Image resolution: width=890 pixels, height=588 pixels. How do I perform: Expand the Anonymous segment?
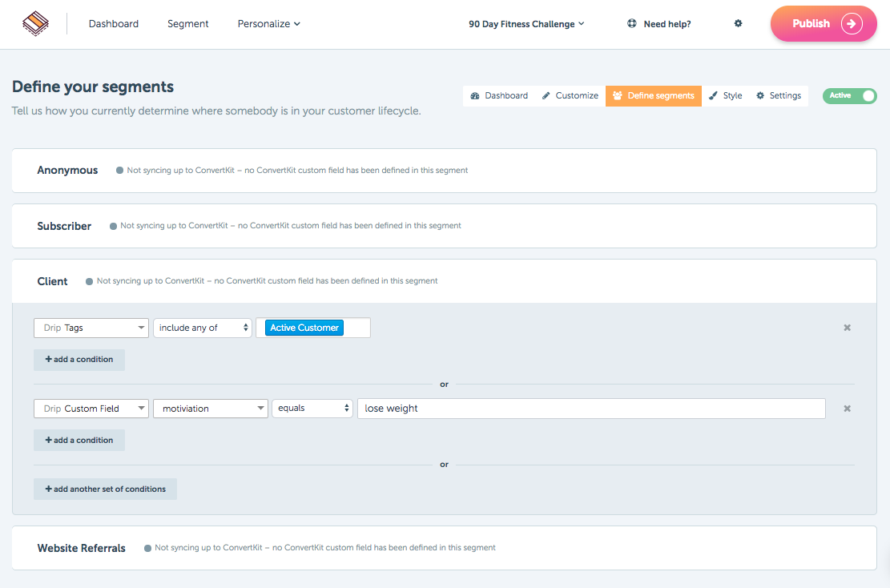445,171
